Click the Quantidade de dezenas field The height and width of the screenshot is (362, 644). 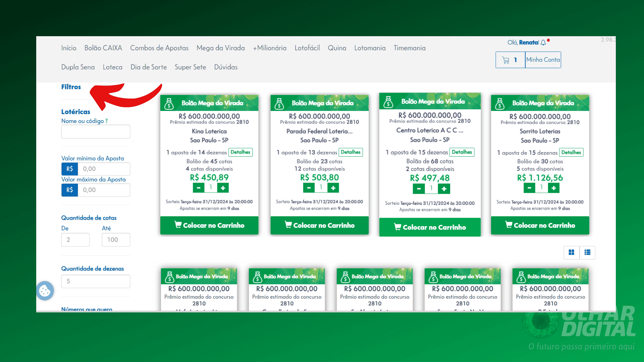pos(96,281)
